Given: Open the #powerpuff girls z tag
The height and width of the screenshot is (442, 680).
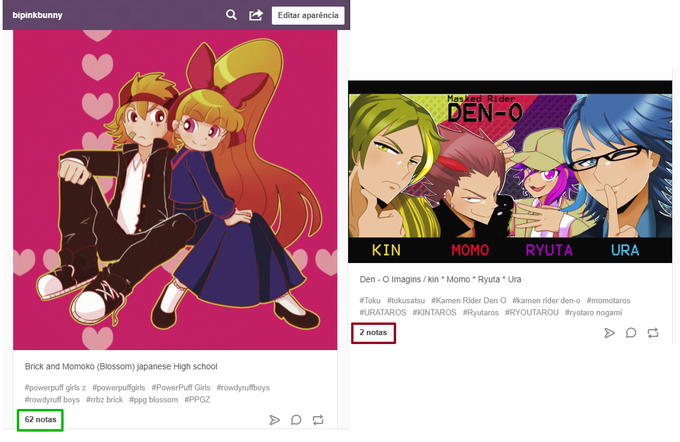Looking at the screenshot, I should pos(55,387).
